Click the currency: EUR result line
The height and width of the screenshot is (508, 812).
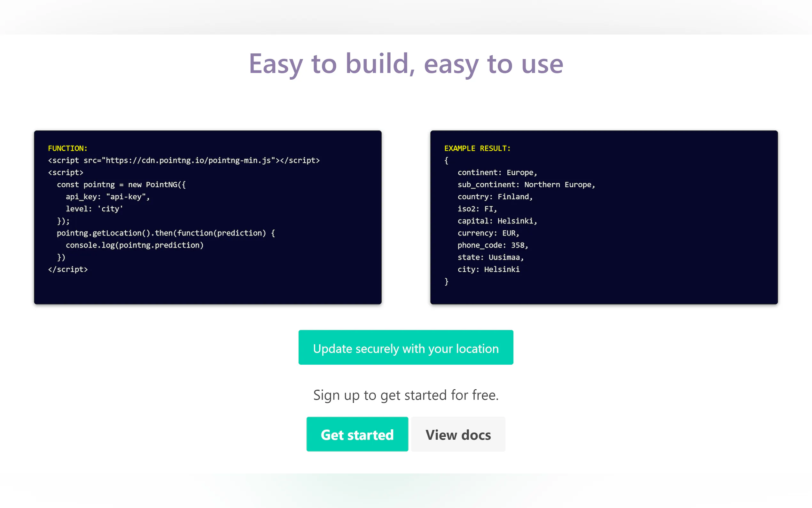coord(488,233)
